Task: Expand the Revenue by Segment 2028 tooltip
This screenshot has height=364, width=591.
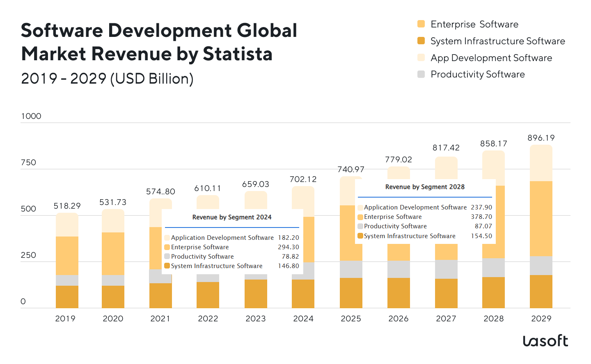Action: click(426, 187)
